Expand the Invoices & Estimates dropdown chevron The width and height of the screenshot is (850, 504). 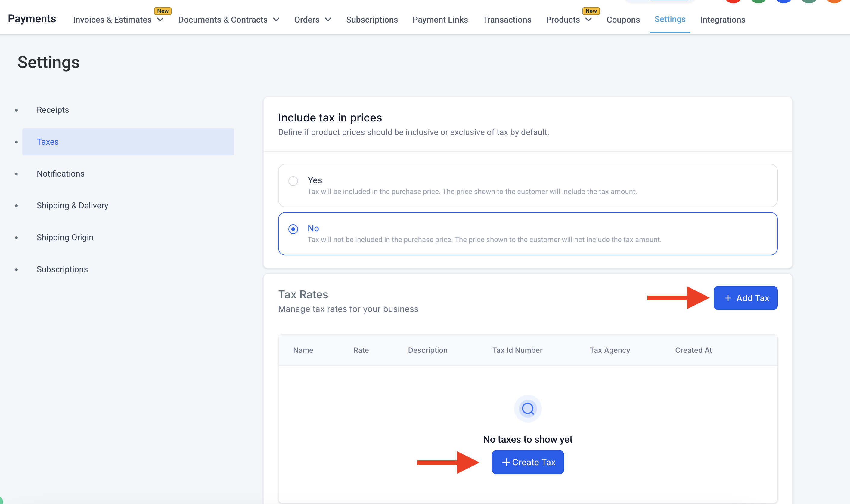click(160, 20)
